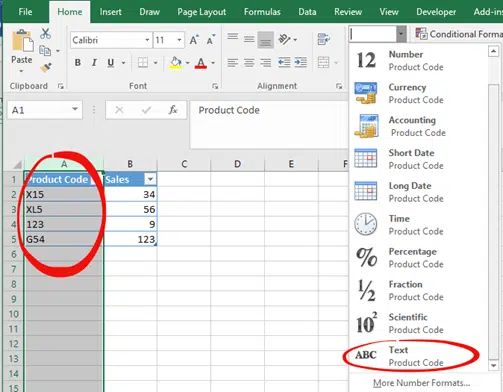Open the File tab
Image resolution: width=503 pixels, height=392 pixels.
(x=25, y=12)
